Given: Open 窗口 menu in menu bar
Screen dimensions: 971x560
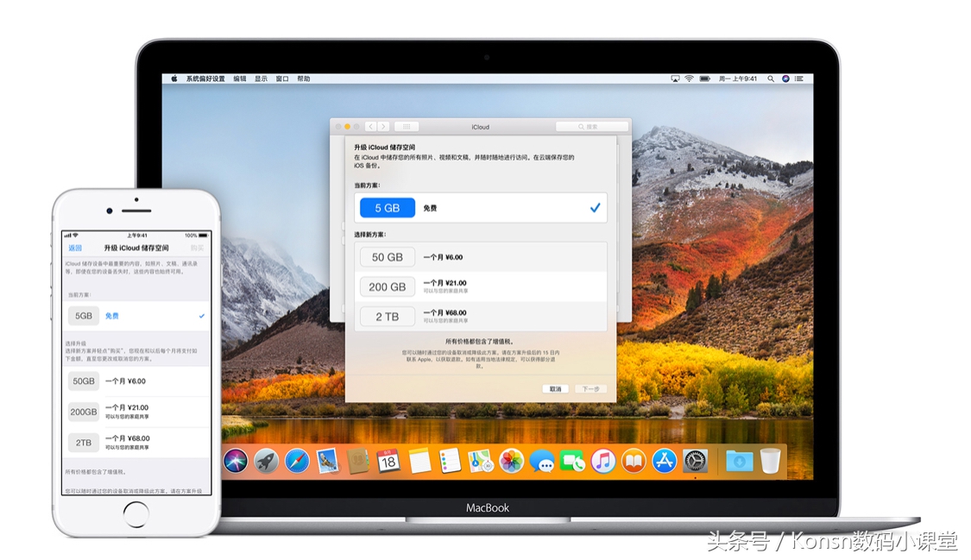Looking at the screenshot, I should click(x=282, y=79).
